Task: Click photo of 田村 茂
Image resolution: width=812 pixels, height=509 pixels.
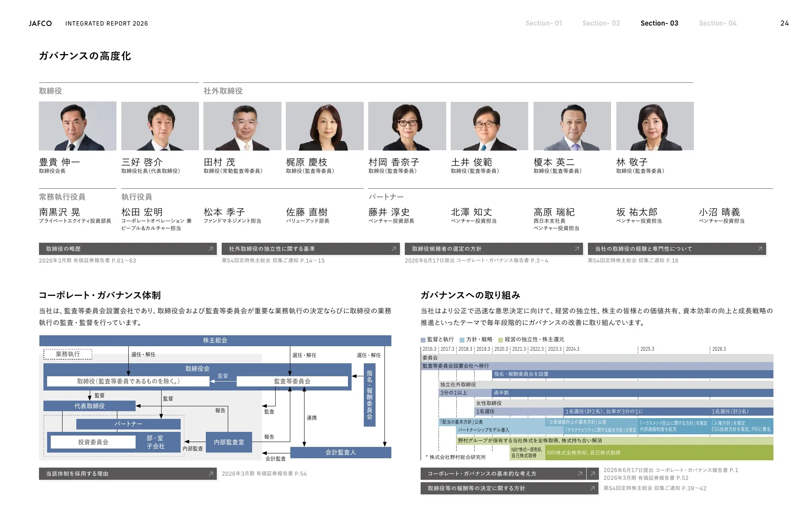Action: (242, 126)
